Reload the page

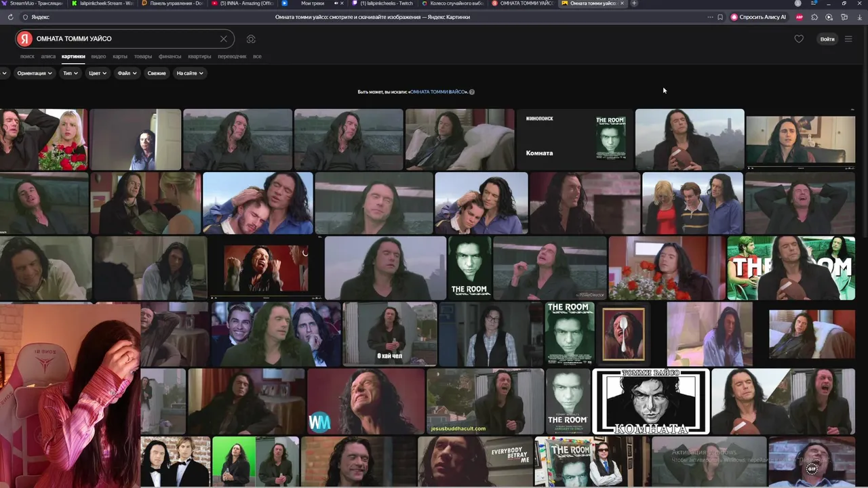(10, 17)
